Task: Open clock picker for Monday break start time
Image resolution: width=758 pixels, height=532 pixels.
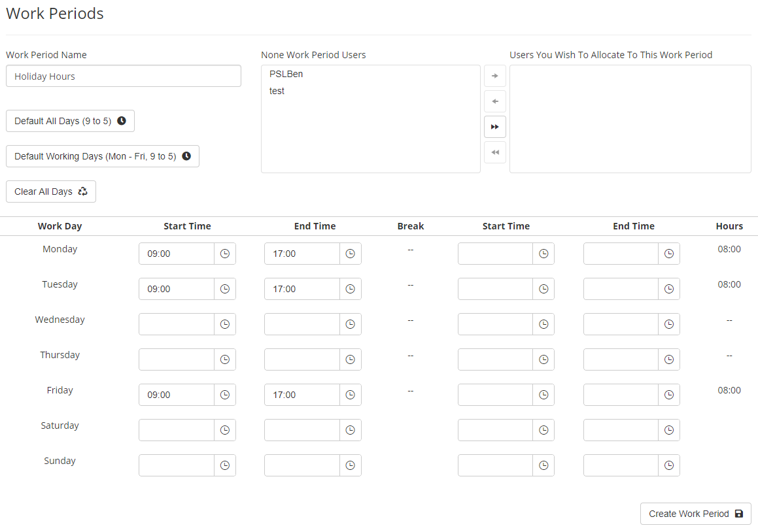Action: click(x=544, y=254)
